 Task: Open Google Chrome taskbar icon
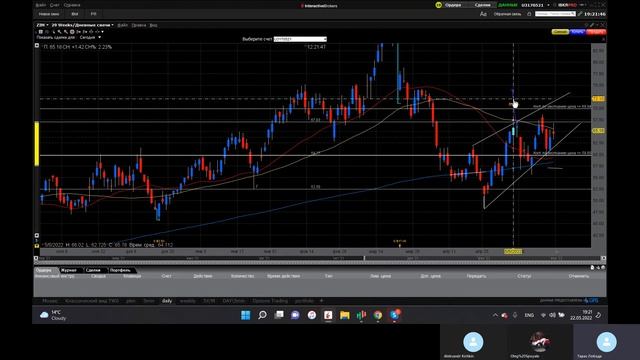coord(378,315)
